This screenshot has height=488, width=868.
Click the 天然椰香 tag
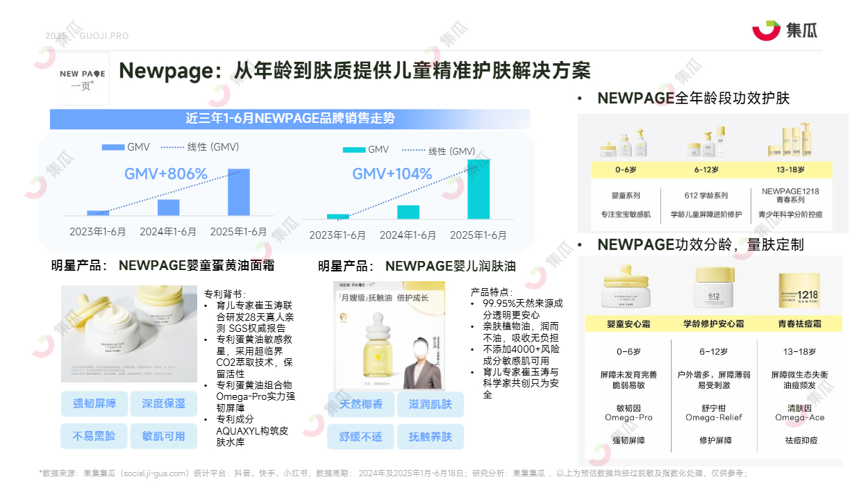pyautogui.click(x=361, y=404)
